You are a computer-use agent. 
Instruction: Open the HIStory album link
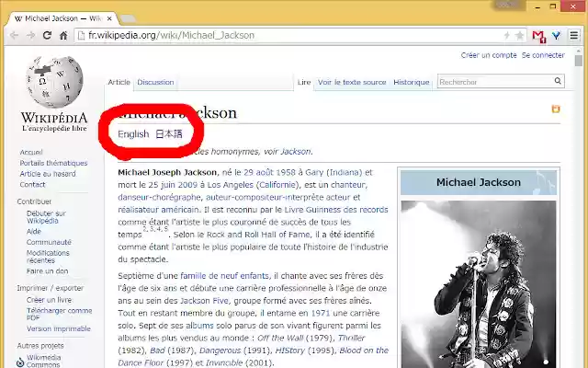290,351
